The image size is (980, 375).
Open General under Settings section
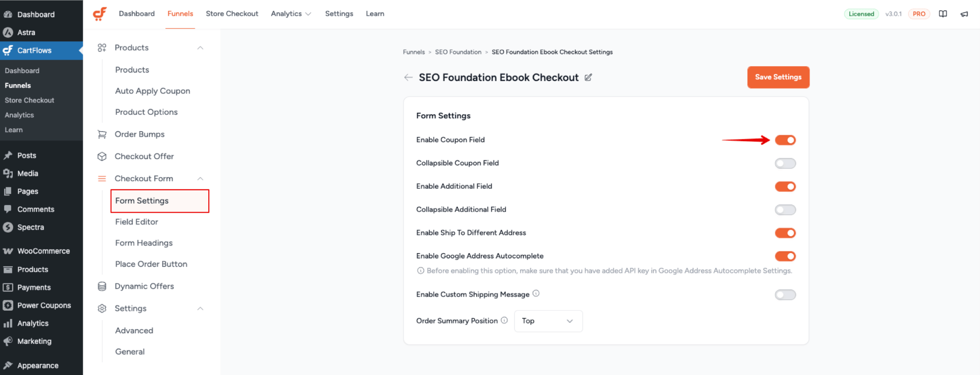[130, 352]
